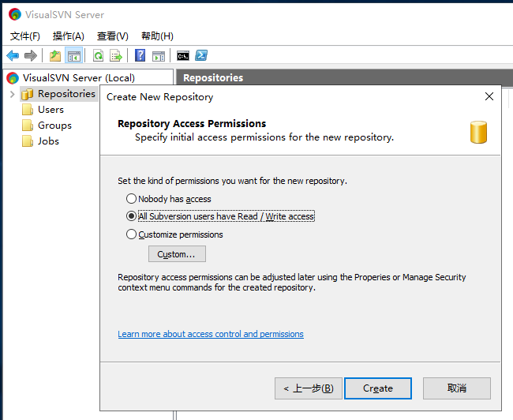Click the Export list toolbar icon
This screenshot has height=420, width=513.
(116, 55)
